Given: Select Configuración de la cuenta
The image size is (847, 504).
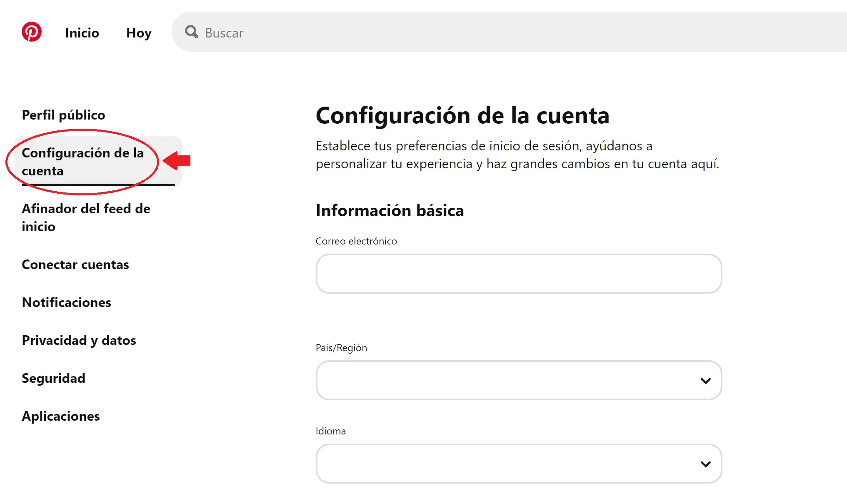Looking at the screenshot, I should coord(83,162).
